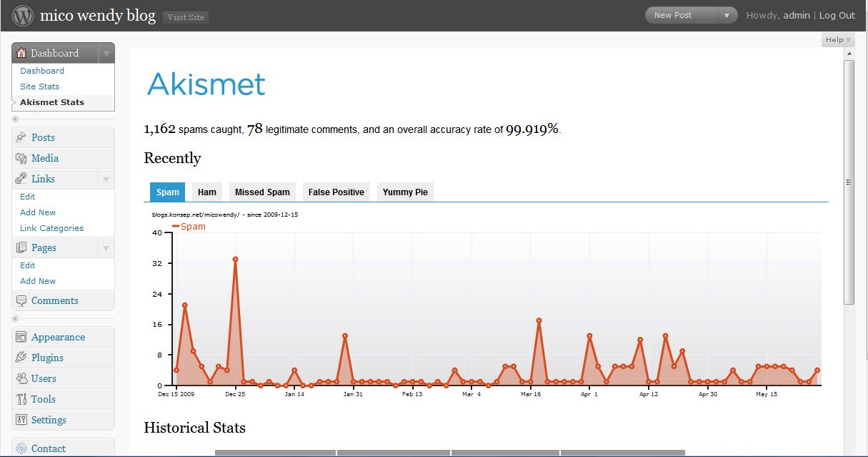
Task: Collapse the Links submenu arrow
Action: click(x=106, y=179)
